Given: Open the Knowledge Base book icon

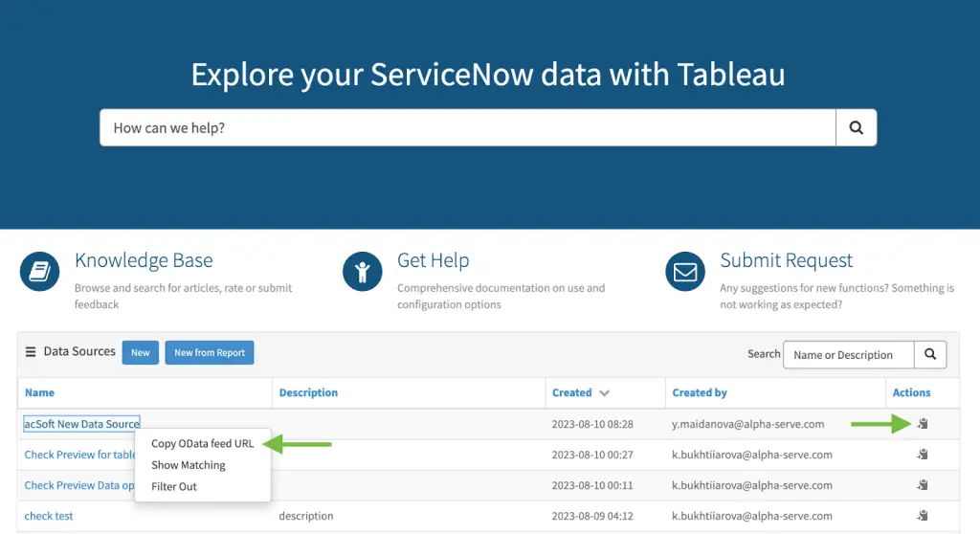Looking at the screenshot, I should click(x=39, y=272).
